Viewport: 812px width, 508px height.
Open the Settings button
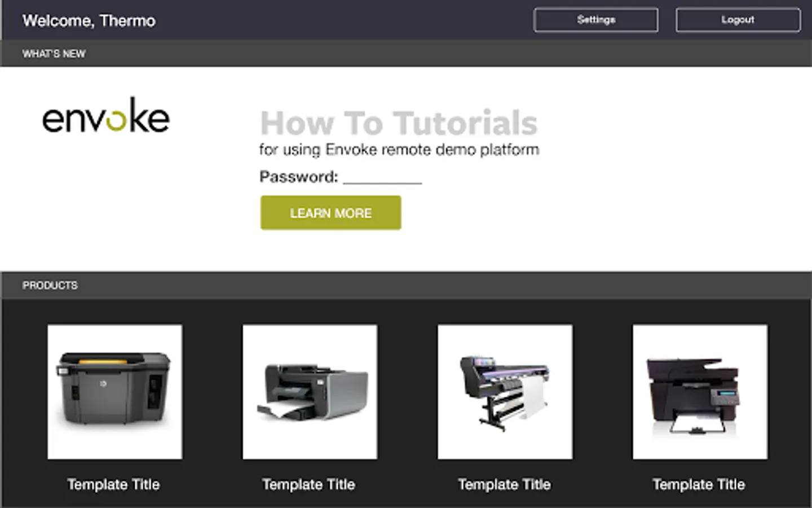595,20
